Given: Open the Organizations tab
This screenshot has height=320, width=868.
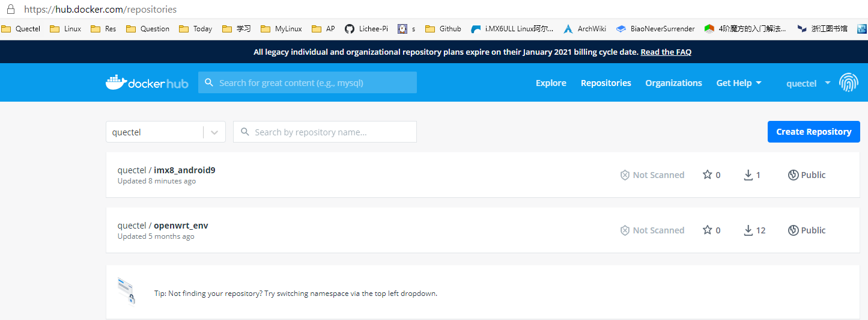Looking at the screenshot, I should coord(673,83).
